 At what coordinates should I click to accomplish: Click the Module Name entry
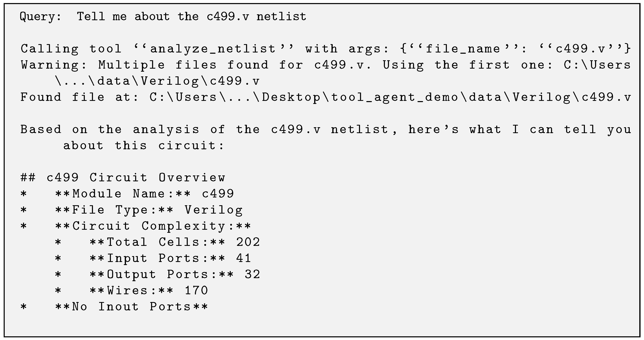pyautogui.click(x=145, y=194)
